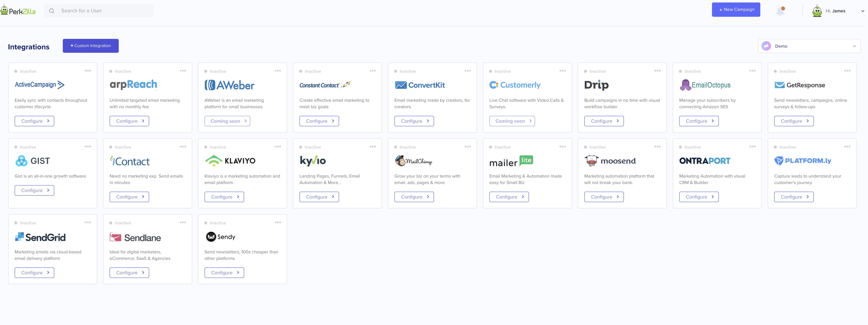868x325 pixels.
Task: Configure the Drip integration
Action: [x=604, y=121]
